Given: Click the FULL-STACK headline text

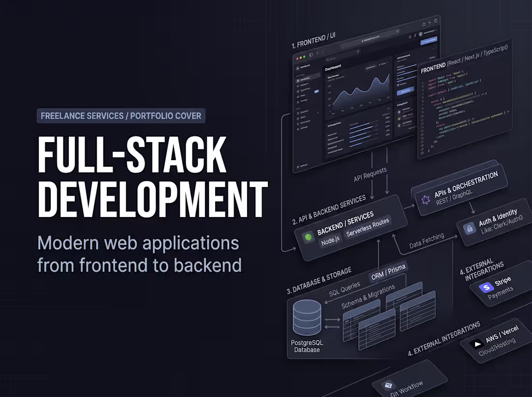Looking at the screenshot, I should coord(132,155).
